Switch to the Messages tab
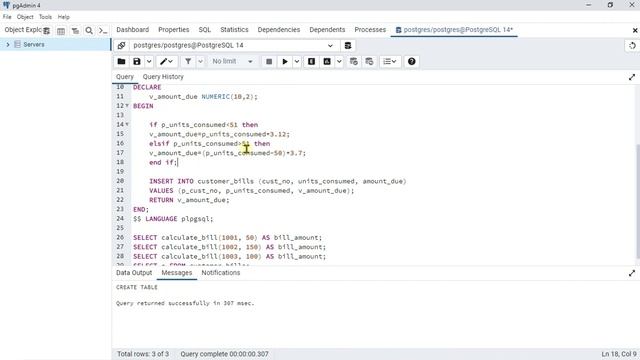This screenshot has height=360, width=640. [x=177, y=273]
